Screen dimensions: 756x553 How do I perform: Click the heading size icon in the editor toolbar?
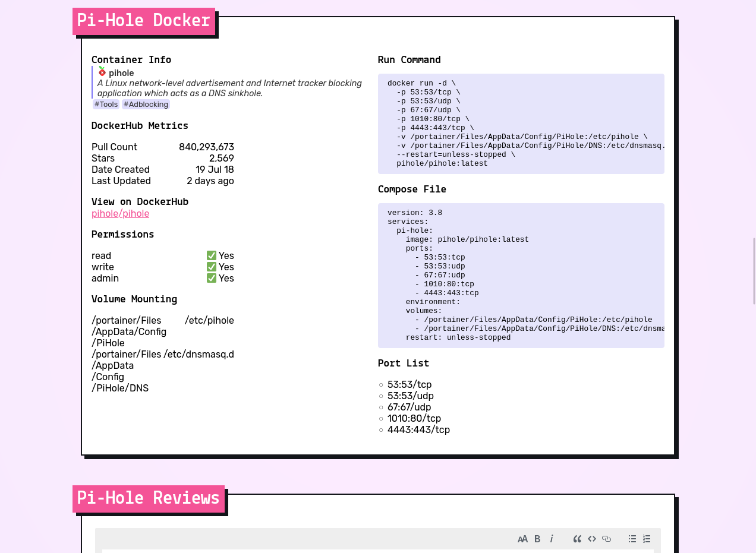[522, 539]
